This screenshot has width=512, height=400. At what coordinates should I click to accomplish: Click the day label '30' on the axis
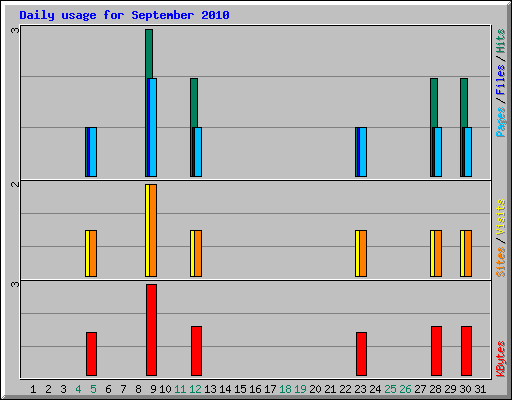pos(465,389)
